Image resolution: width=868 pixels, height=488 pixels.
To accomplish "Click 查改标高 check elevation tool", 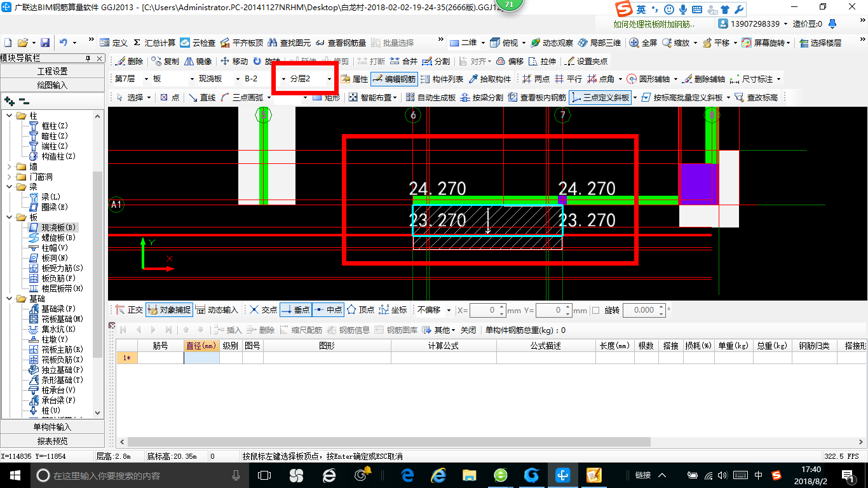I will (756, 97).
